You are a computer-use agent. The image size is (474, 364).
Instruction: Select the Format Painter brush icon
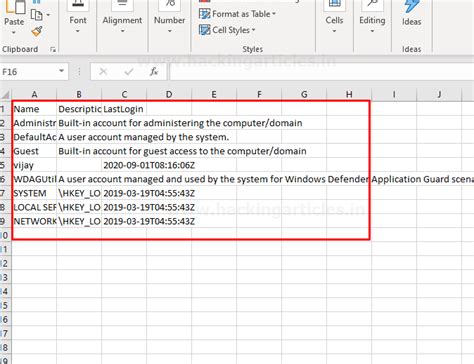[x=37, y=31]
